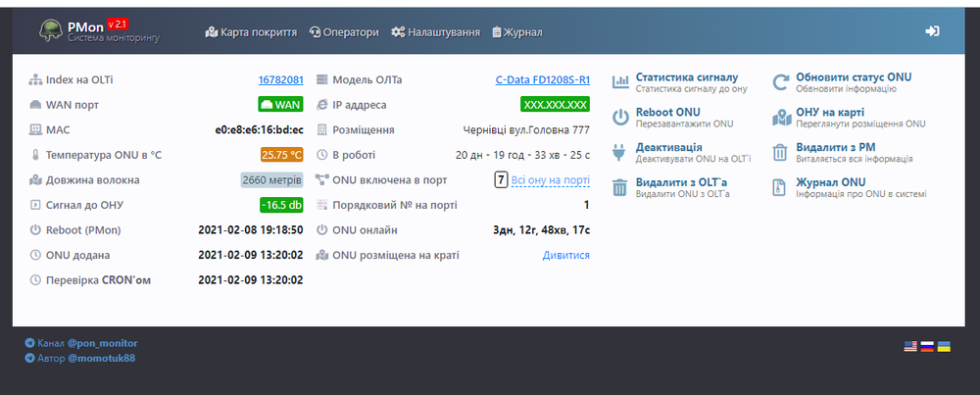Click the Деактивація plug icon
The width and height of the screenshot is (980, 395).
[619, 152]
